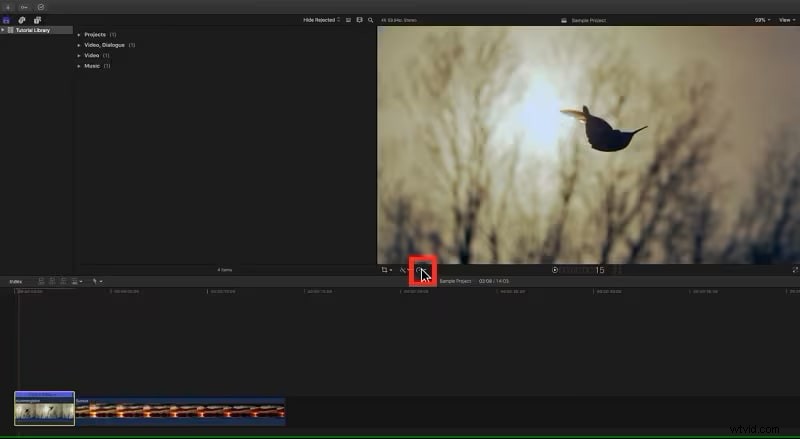The width and height of the screenshot is (800, 439).
Task: Open the keyword editor key icon
Action: (x=24, y=7)
